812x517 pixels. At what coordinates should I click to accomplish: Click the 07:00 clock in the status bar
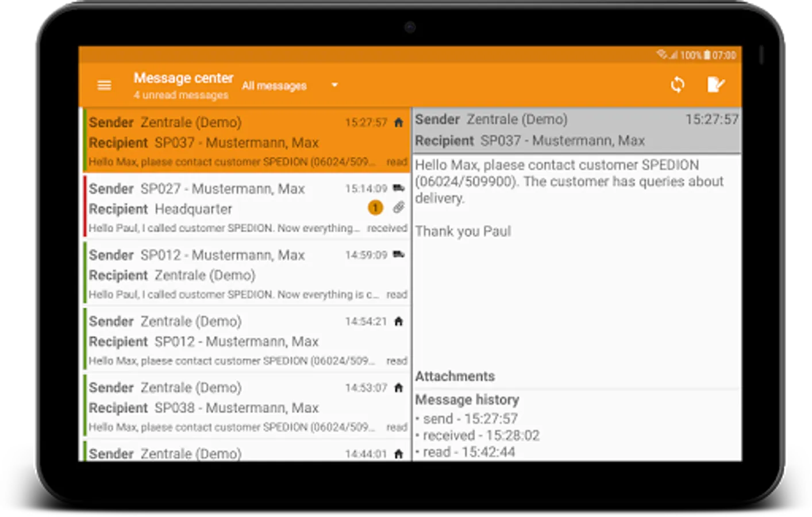724,55
